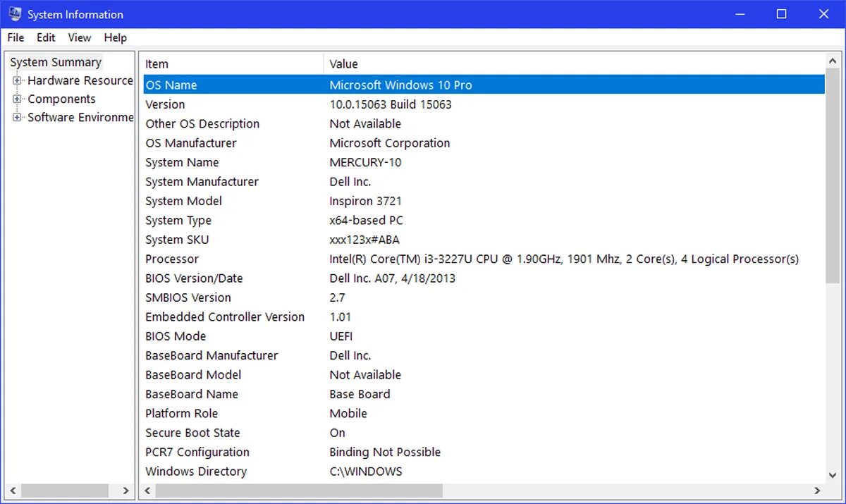Click the details pane vertical scrollbar thumb

click(833, 175)
